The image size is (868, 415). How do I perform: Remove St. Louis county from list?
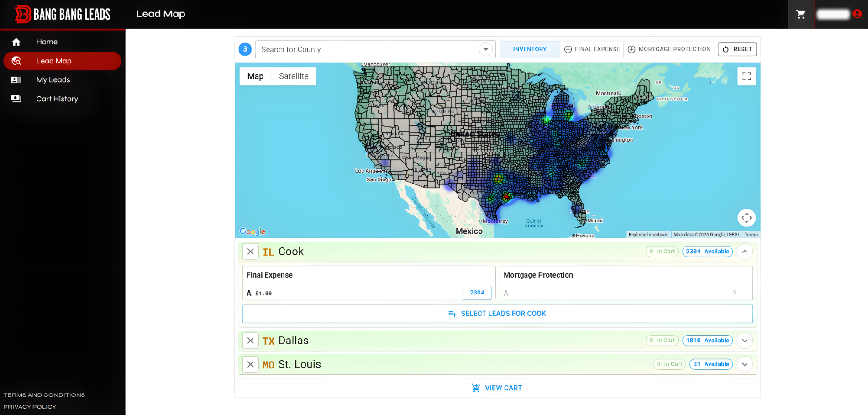(x=250, y=364)
